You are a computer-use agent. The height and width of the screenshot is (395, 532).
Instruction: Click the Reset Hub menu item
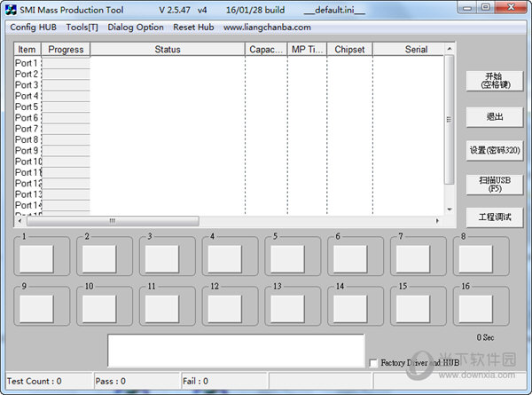pos(193,28)
